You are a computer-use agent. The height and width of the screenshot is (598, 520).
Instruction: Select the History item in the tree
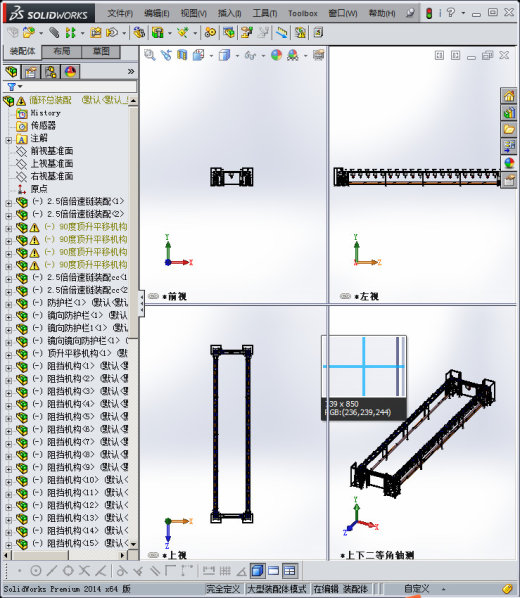click(45, 113)
